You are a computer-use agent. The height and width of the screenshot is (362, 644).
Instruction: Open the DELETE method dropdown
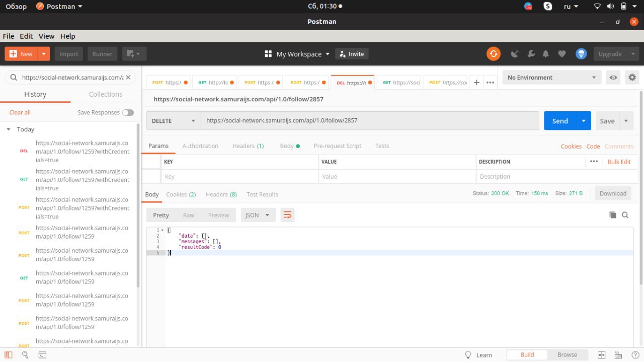[174, 121]
